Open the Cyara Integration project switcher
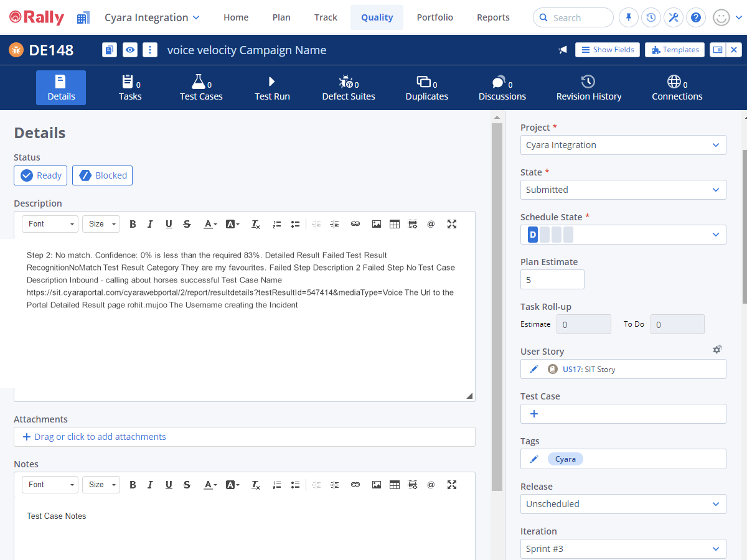Viewport: 747px width, 560px height. [x=152, y=17]
